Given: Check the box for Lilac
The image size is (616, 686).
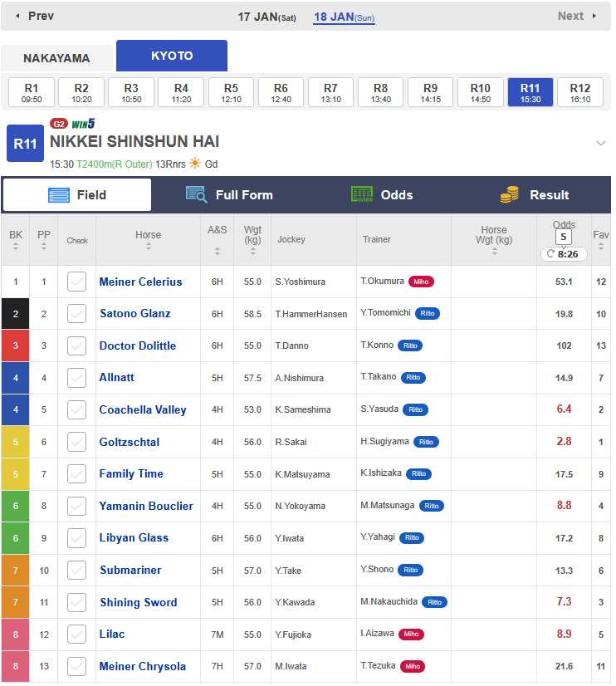Looking at the screenshot, I should click(76, 635).
